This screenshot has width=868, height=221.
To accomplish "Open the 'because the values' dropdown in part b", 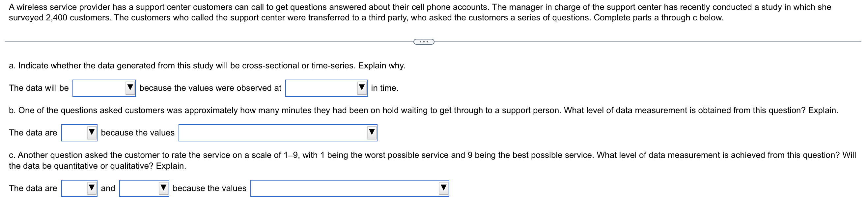I will click(277, 133).
